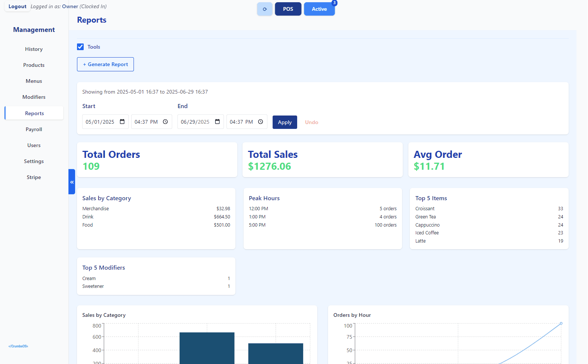Click the refresh icon button
588x364 pixels.
click(x=264, y=9)
